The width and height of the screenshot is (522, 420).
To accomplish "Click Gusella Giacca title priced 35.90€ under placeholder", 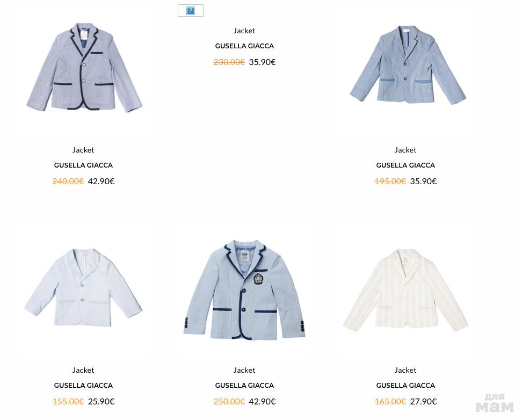I will [x=244, y=46].
